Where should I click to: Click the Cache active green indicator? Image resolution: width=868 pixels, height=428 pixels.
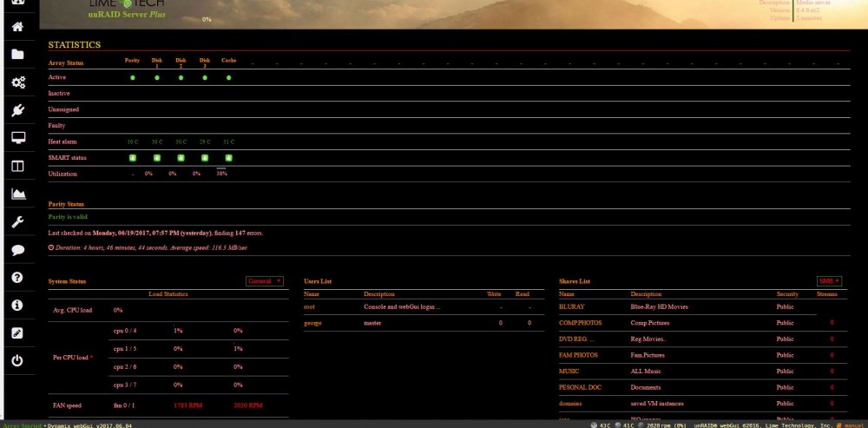[228, 77]
